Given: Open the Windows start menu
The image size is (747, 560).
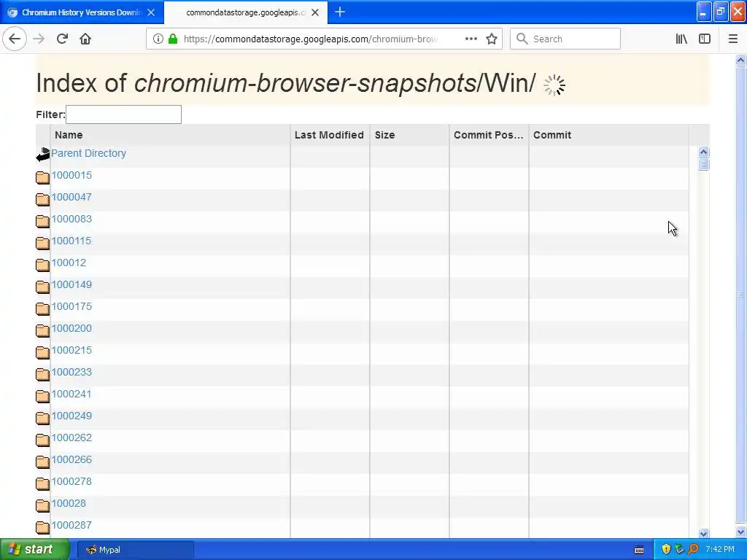Looking at the screenshot, I should [35, 550].
